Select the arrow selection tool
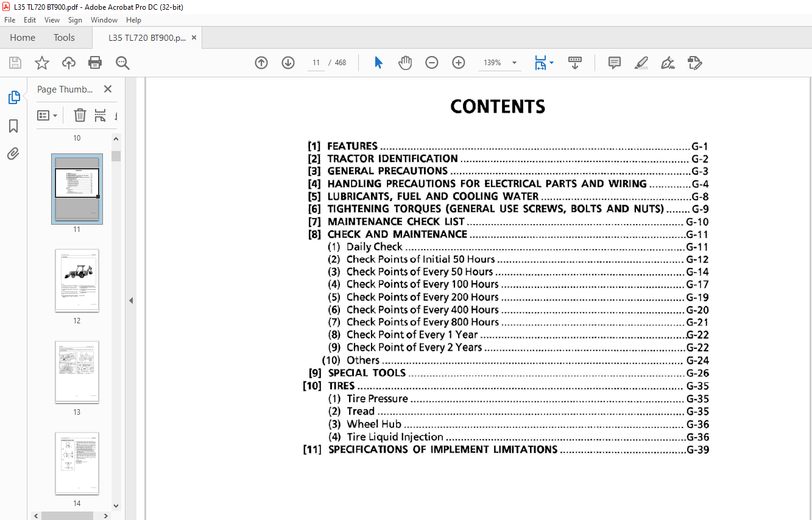 click(378, 63)
